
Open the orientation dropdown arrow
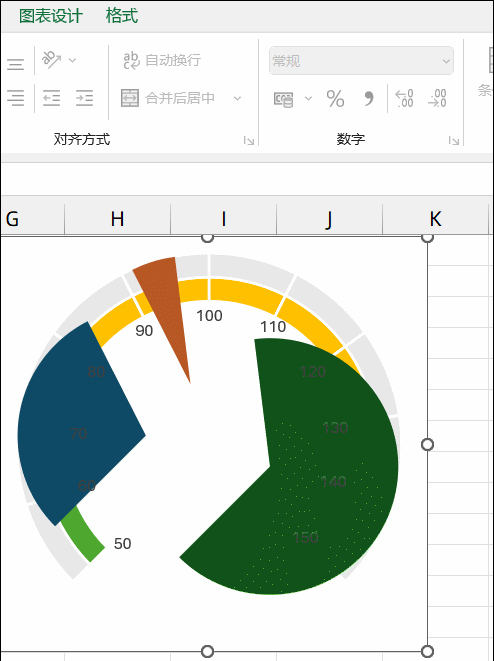[x=72, y=60]
